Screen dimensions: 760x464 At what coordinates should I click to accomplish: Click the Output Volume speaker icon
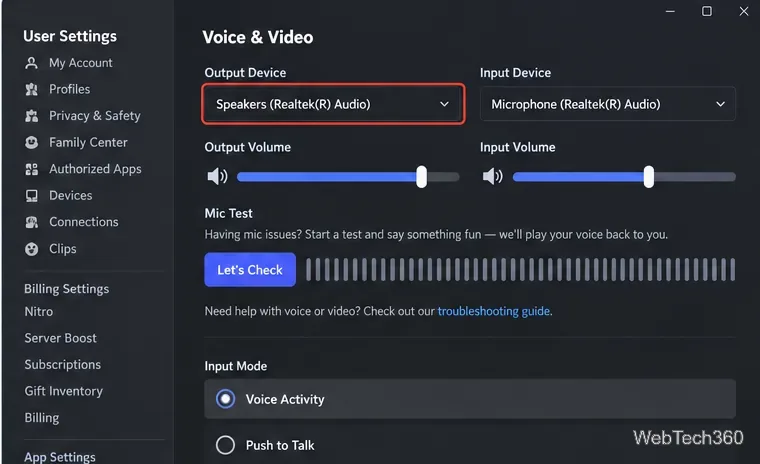click(217, 176)
